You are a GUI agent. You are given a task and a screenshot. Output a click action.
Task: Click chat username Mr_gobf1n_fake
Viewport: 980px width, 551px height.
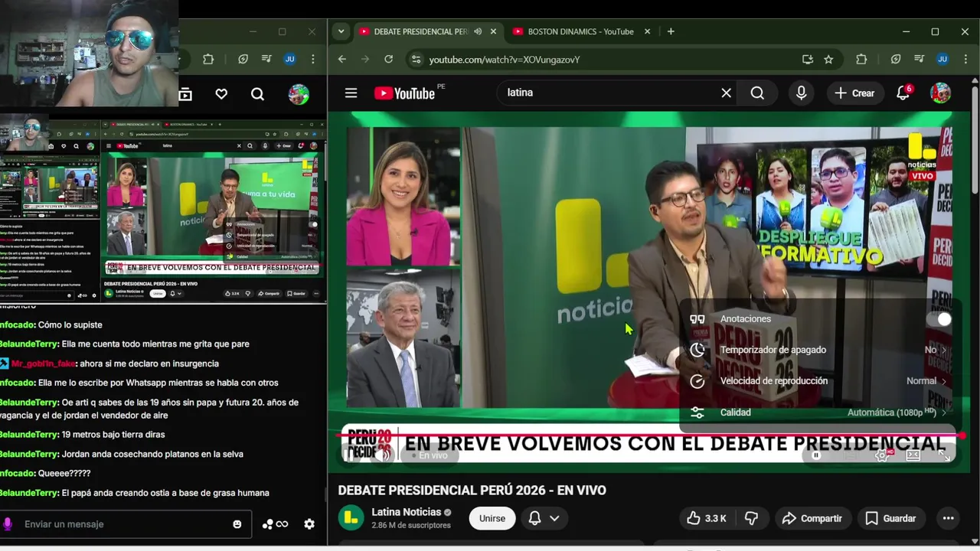[x=43, y=364]
